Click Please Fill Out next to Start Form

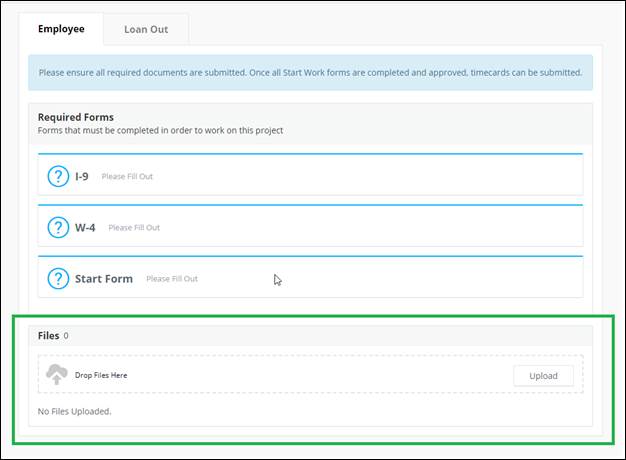(172, 279)
